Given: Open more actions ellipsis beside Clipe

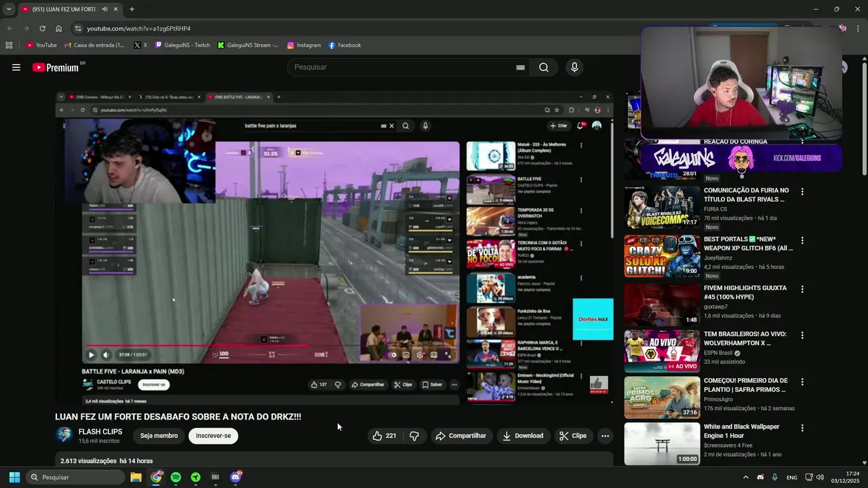Looking at the screenshot, I should point(605,436).
